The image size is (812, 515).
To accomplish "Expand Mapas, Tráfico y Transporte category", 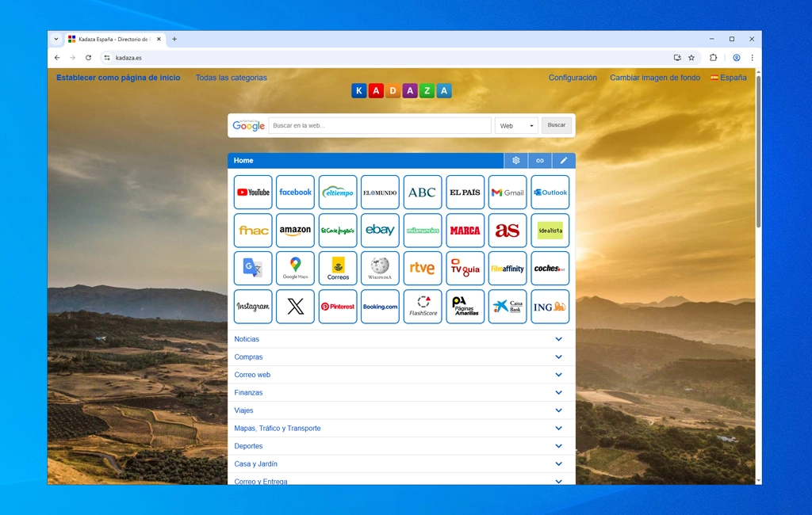I will click(401, 428).
